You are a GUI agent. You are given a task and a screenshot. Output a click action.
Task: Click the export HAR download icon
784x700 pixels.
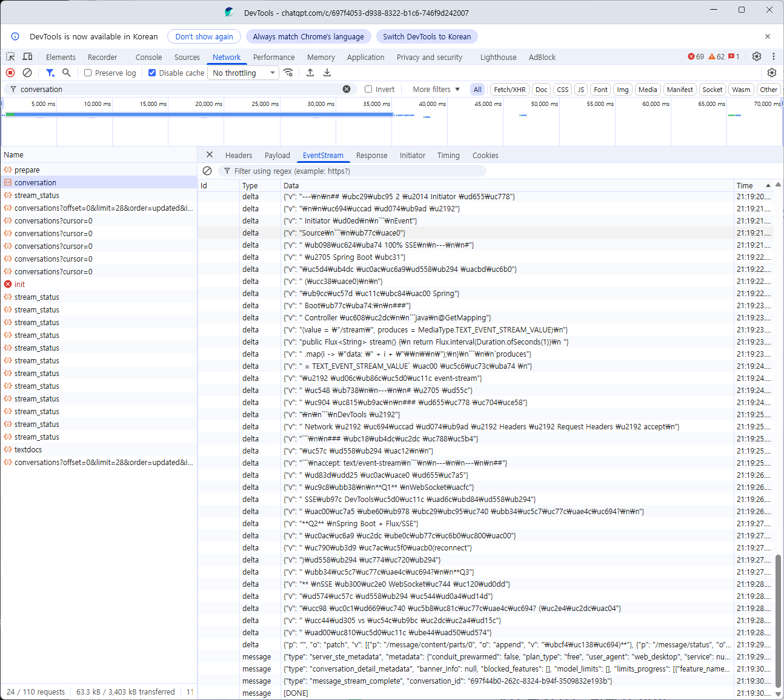click(327, 73)
